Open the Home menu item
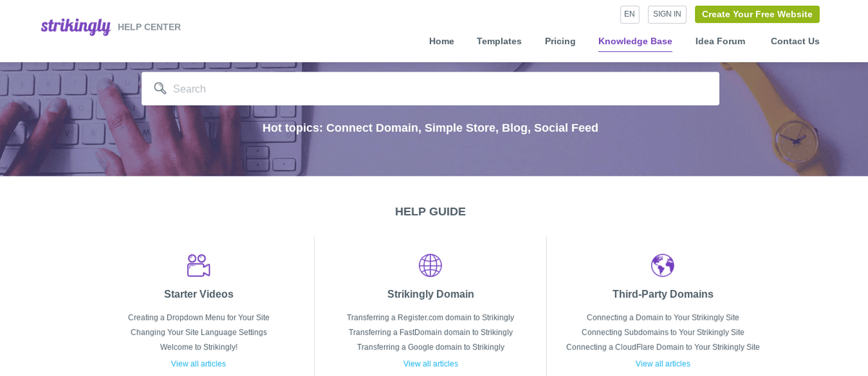Screen dimensions: 868x376 [441, 41]
